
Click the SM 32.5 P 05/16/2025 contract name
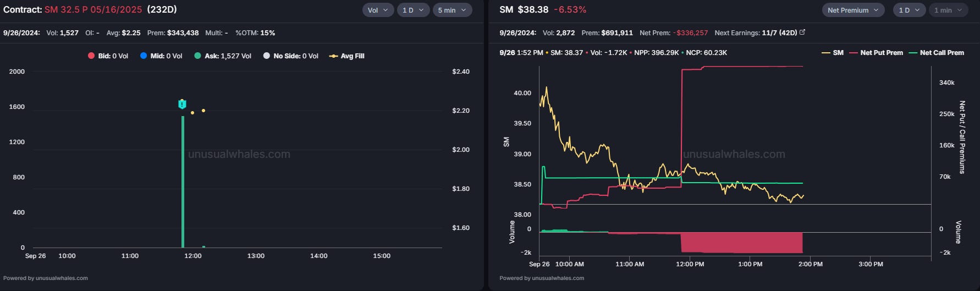pos(93,9)
